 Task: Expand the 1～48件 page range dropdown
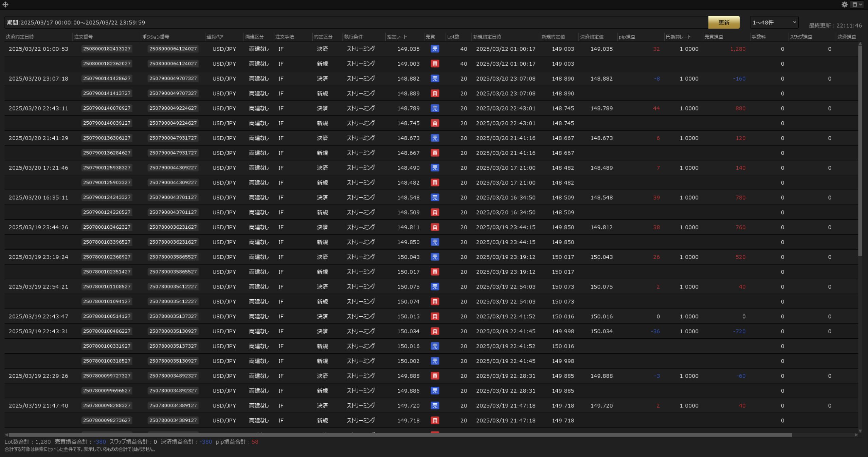pos(774,22)
